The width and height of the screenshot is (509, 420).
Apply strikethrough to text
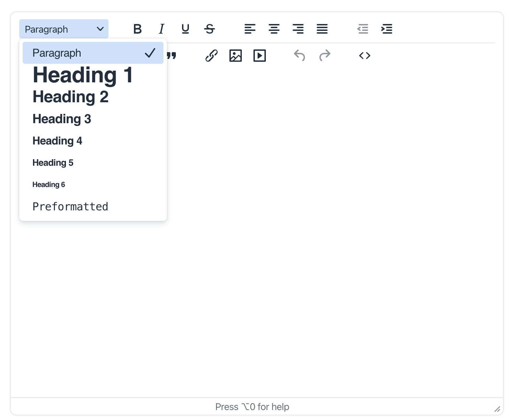210,29
